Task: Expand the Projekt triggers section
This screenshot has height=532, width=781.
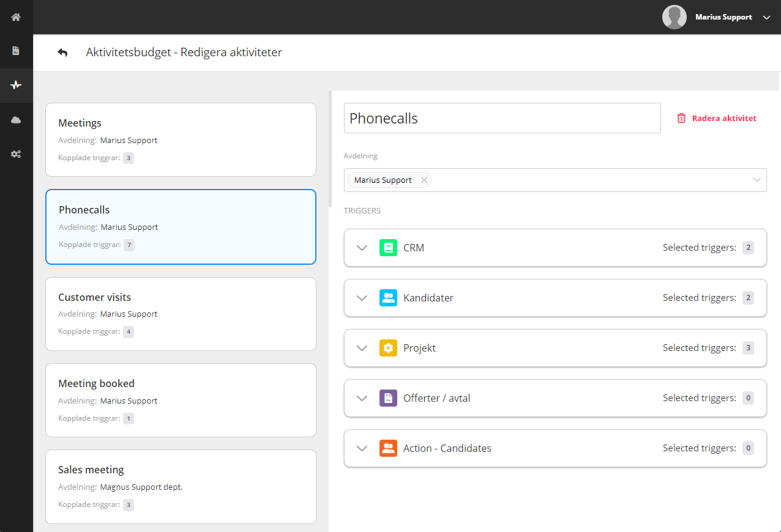Action: click(362, 348)
